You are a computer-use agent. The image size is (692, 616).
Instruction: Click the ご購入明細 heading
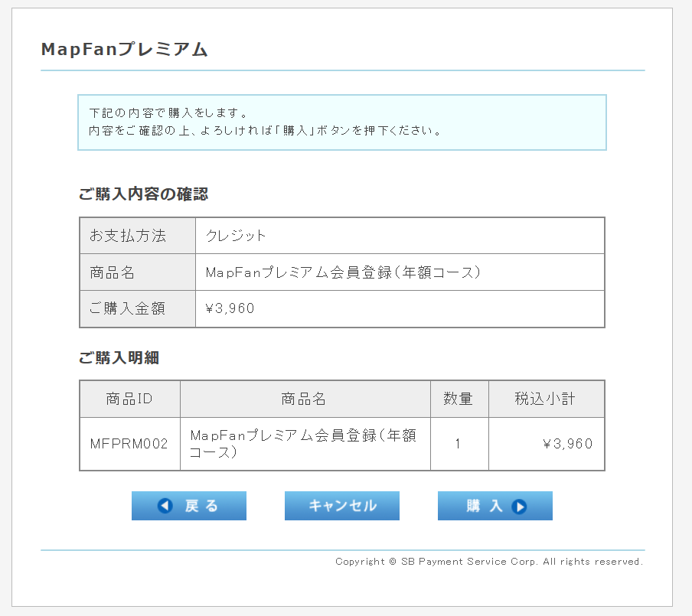(119, 357)
